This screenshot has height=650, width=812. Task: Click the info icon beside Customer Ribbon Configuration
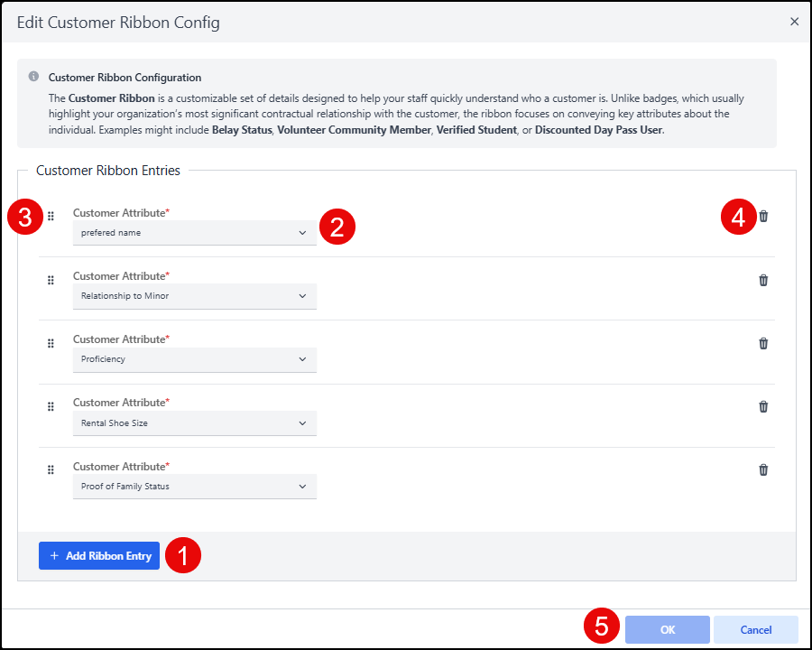pos(33,77)
